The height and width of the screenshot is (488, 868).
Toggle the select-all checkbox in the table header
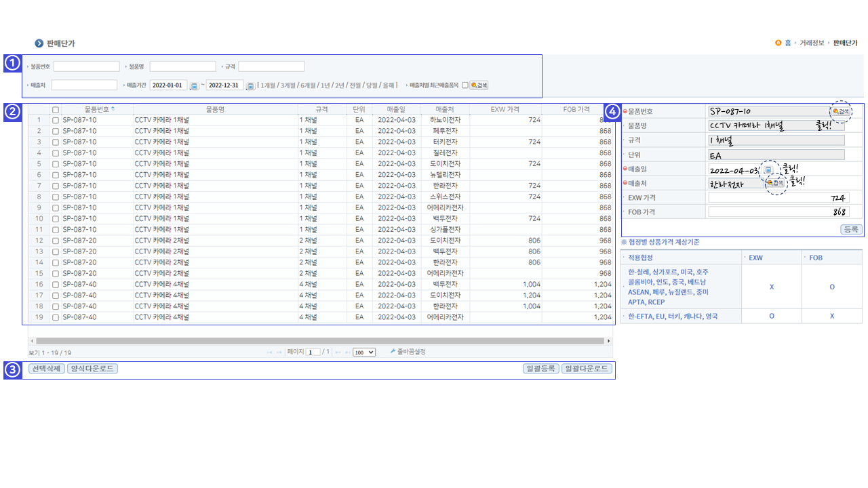point(56,109)
